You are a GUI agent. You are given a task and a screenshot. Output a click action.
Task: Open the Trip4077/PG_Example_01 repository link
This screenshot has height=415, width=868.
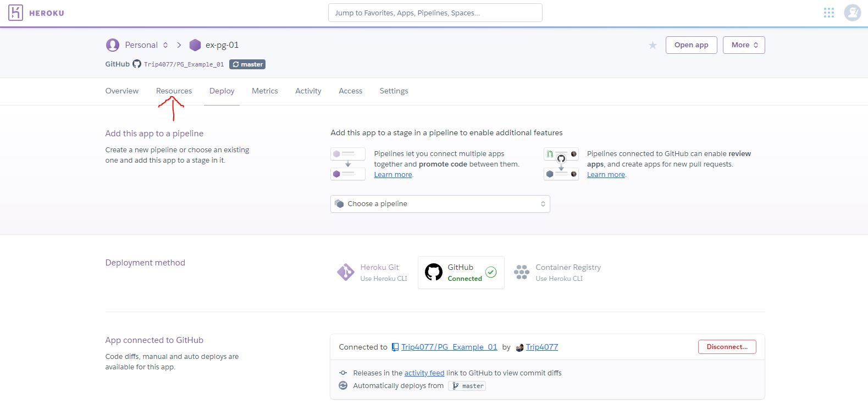coord(449,347)
